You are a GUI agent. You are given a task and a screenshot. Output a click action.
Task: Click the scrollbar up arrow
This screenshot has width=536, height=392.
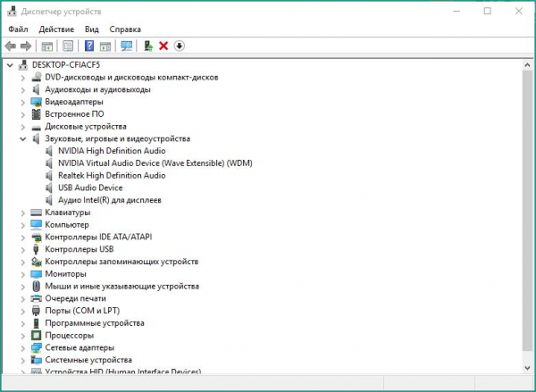(x=527, y=65)
